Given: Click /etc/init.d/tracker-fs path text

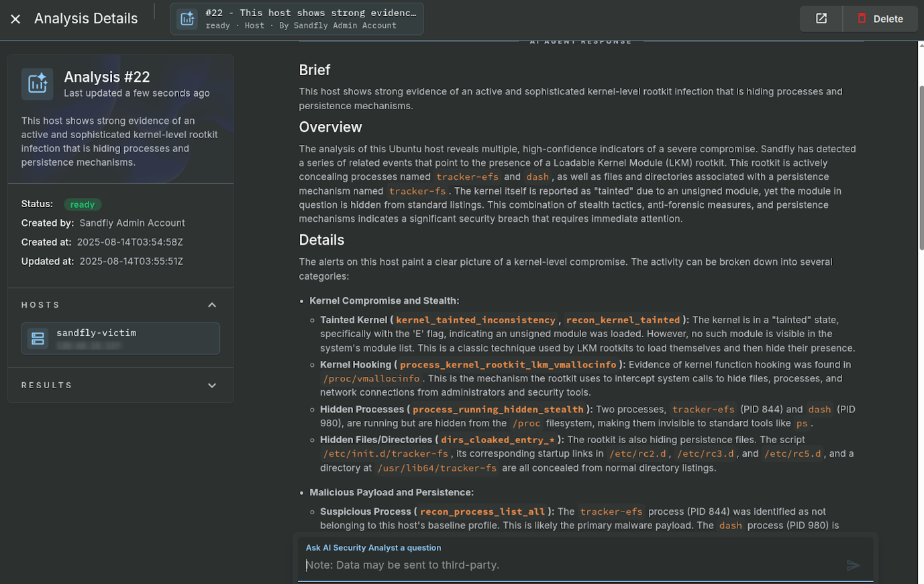Looking at the screenshot, I should [x=386, y=454].
